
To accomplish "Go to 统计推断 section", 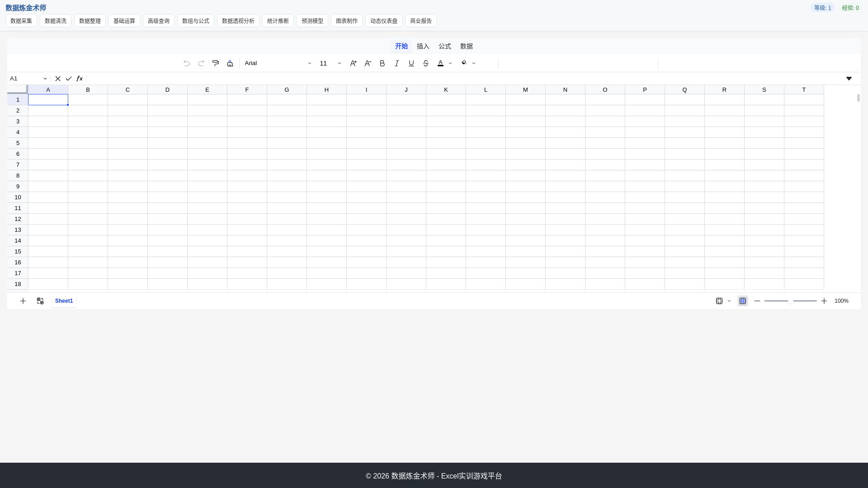I will (x=278, y=21).
